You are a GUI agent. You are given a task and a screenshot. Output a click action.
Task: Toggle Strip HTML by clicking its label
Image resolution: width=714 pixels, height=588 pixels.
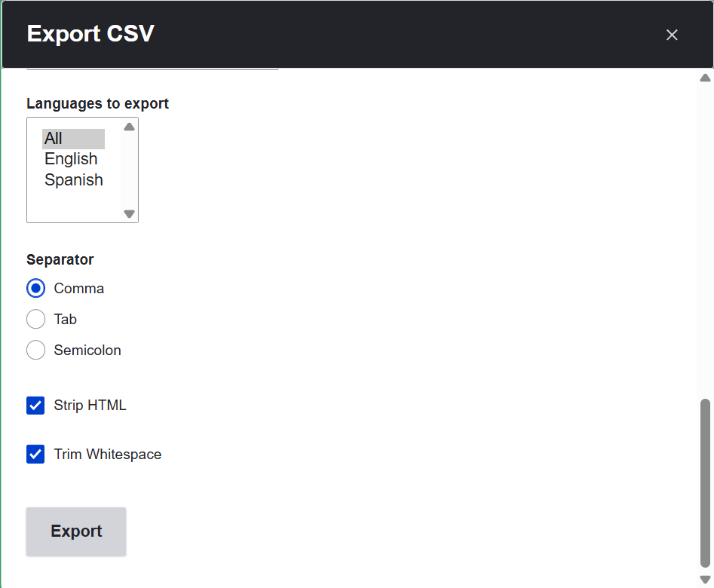(90, 406)
